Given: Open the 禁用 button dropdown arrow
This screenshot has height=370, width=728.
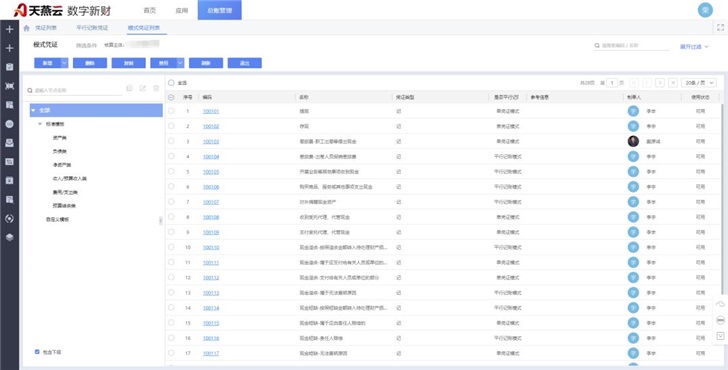Looking at the screenshot, I should (181, 63).
